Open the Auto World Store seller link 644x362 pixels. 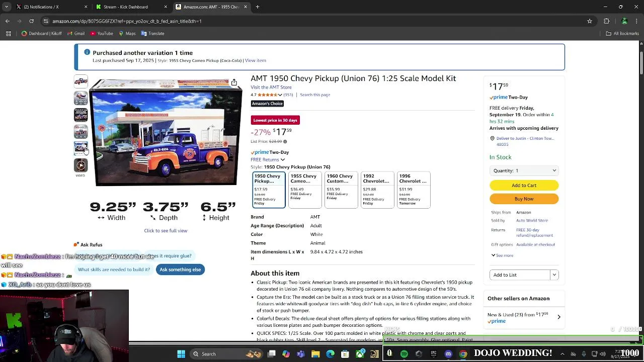532,221
